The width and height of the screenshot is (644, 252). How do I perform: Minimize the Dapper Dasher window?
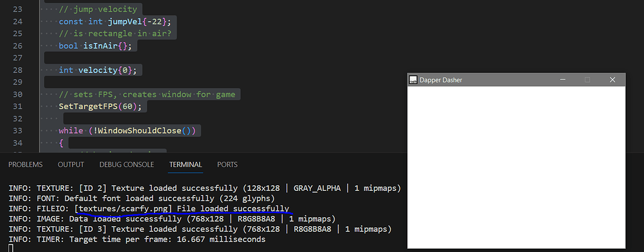(x=564, y=80)
